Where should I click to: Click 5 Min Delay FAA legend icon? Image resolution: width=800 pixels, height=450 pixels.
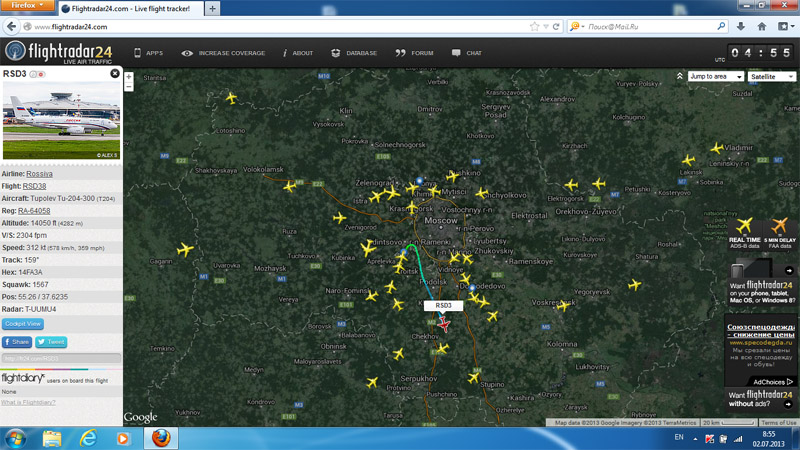(780, 234)
